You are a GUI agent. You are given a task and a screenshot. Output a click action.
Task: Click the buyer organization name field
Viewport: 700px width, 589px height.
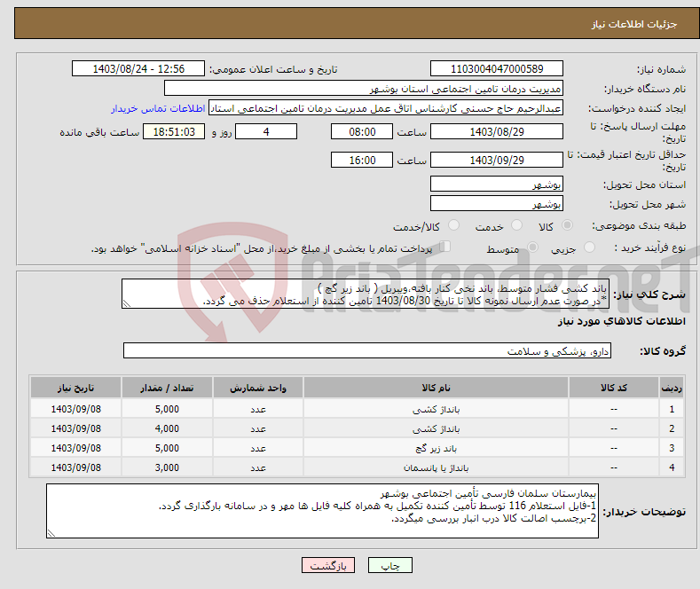point(364,89)
